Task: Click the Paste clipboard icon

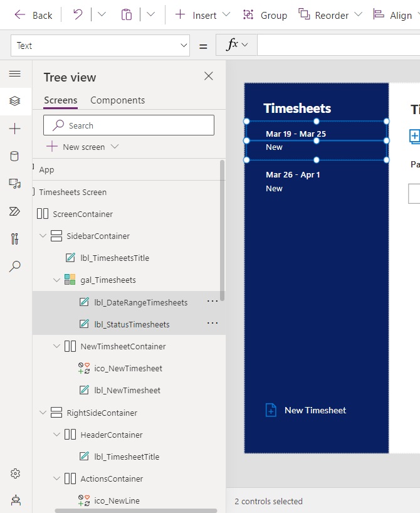Action: pos(127,15)
